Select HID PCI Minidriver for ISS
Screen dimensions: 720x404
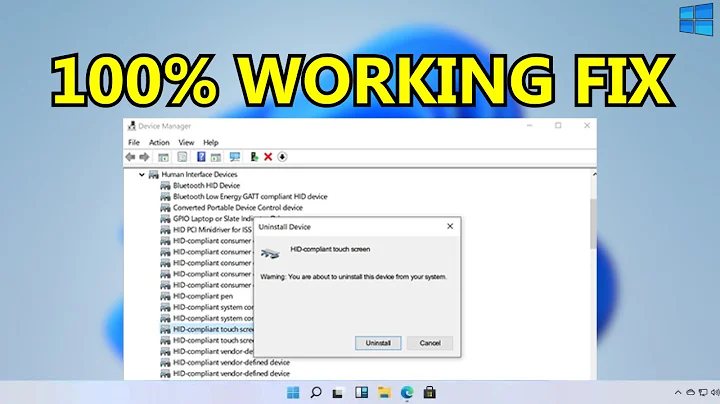tap(212, 230)
